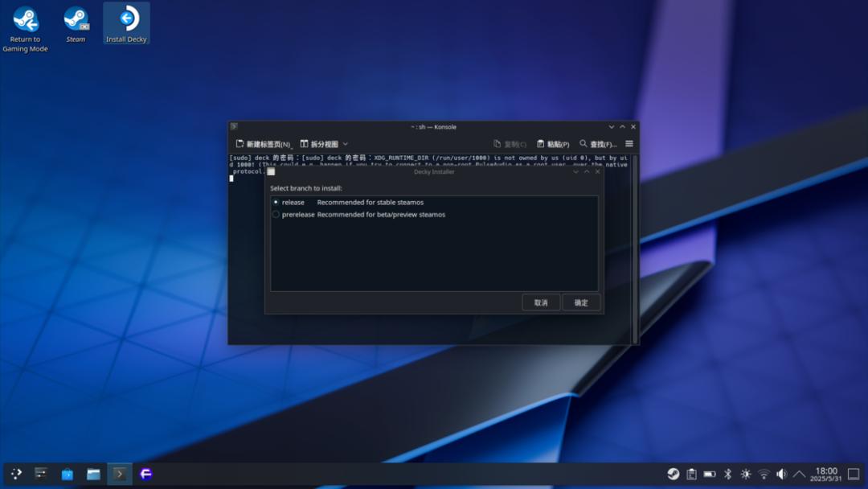The height and width of the screenshot is (489, 868).
Task: Select the release branch radio button
Action: [276, 202]
